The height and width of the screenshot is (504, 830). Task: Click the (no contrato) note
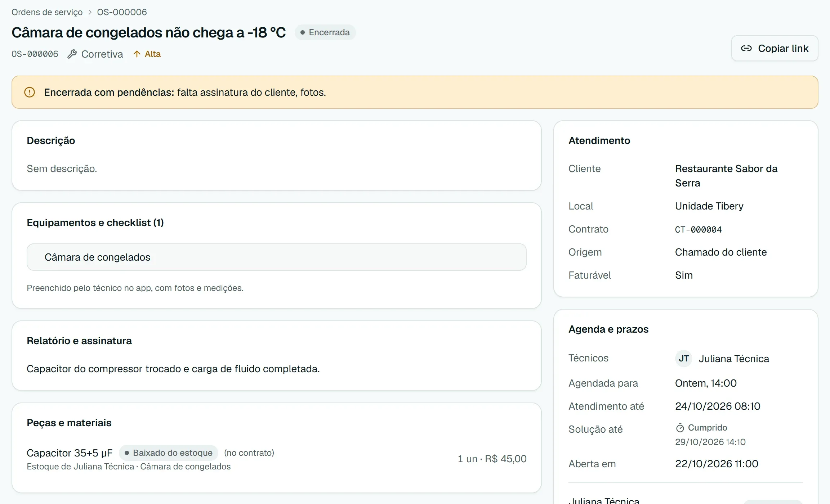coord(249,453)
